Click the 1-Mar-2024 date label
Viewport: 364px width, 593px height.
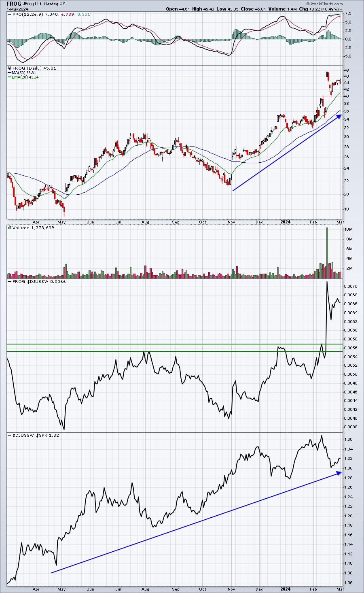(x=17, y=9)
